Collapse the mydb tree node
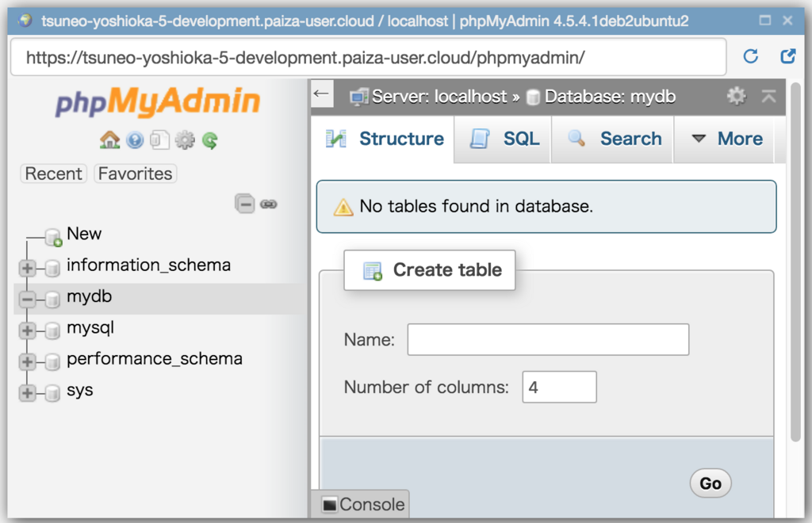This screenshot has height=523, width=812. point(27,299)
